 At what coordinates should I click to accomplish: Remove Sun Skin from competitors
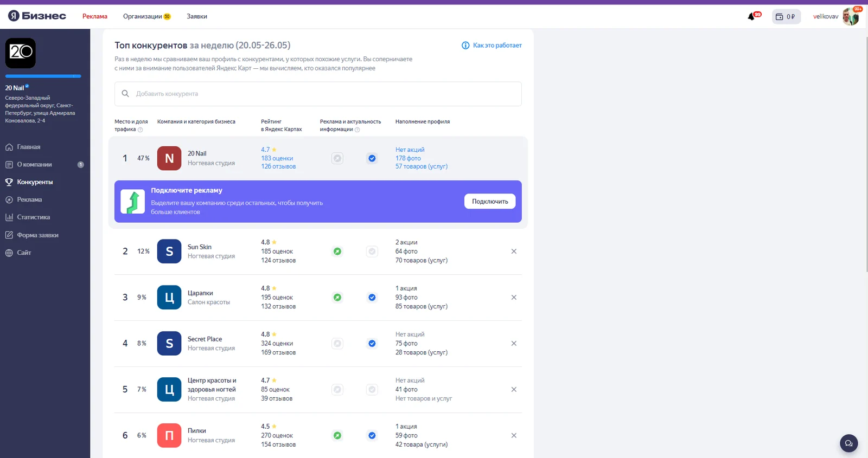514,251
